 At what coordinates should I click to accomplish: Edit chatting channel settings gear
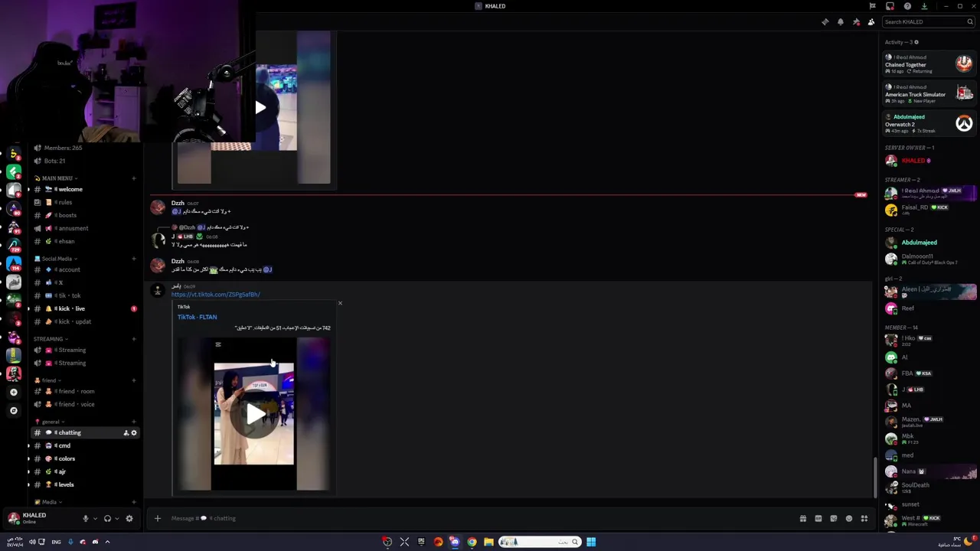(134, 433)
